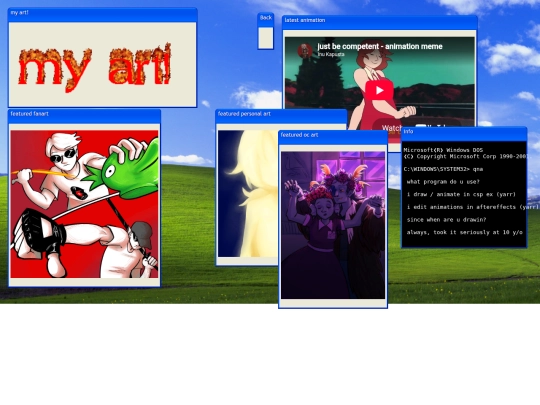
Task: Click the 'Back' window title
Action: (266, 18)
